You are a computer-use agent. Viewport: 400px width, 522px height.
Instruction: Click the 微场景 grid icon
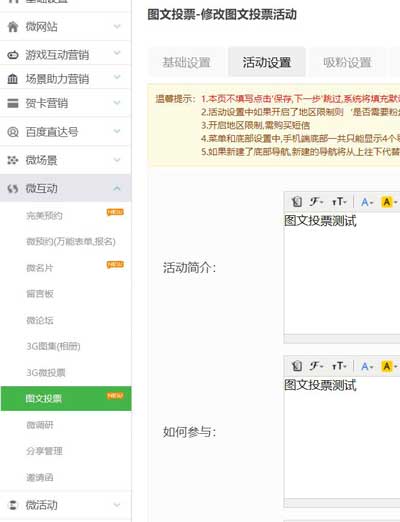pos(13,160)
